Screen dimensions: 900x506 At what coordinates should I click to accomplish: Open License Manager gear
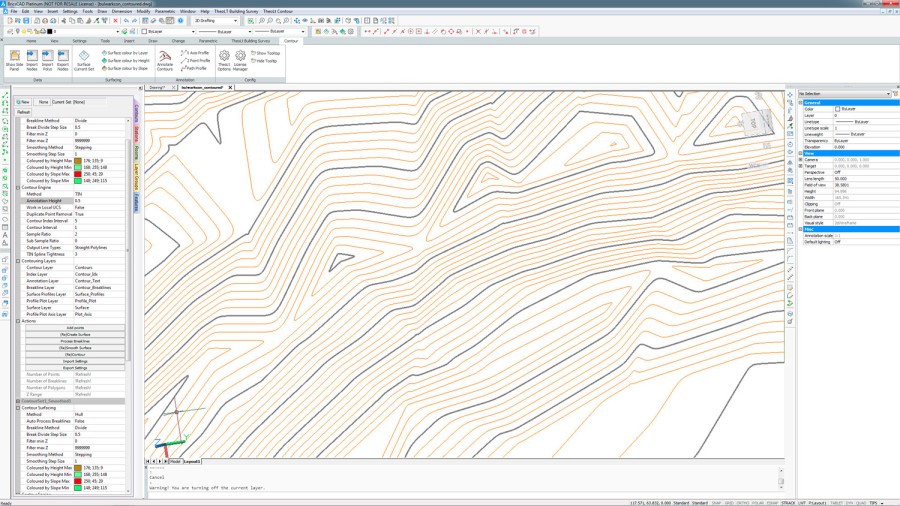(240, 60)
